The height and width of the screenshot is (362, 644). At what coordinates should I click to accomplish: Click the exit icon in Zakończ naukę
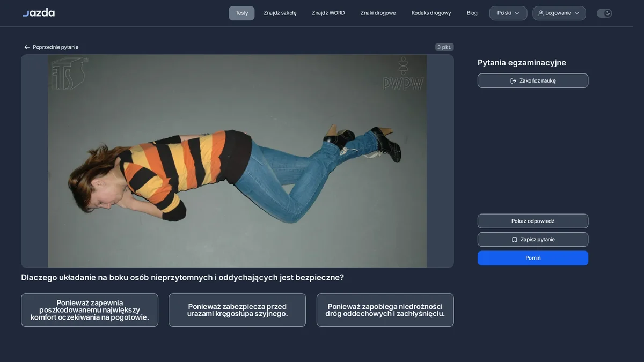tap(514, 81)
